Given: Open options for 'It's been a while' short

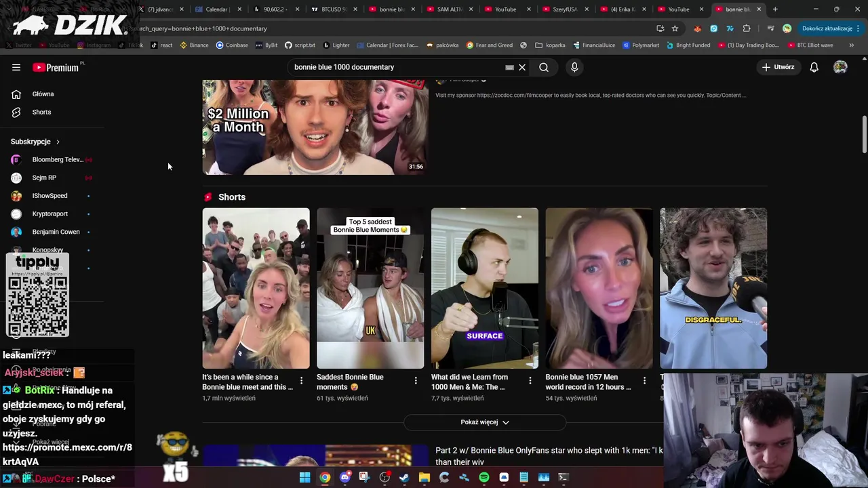Looking at the screenshot, I should tap(302, 381).
